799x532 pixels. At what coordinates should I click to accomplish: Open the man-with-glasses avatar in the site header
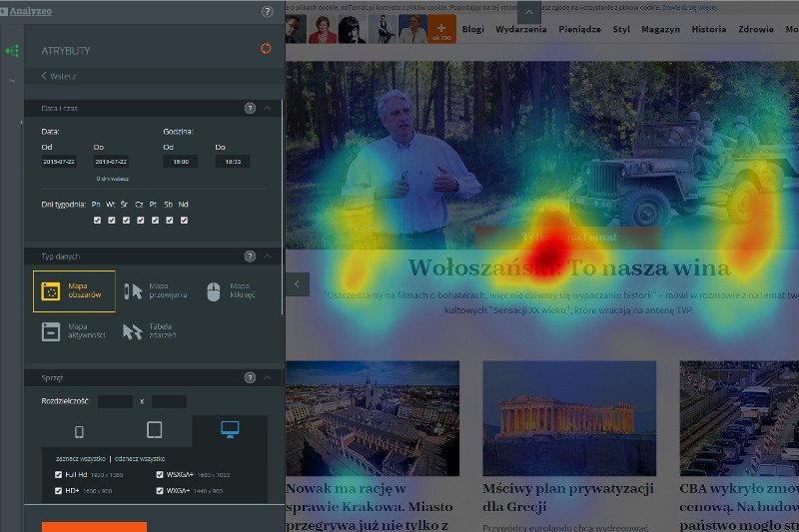pos(296,29)
